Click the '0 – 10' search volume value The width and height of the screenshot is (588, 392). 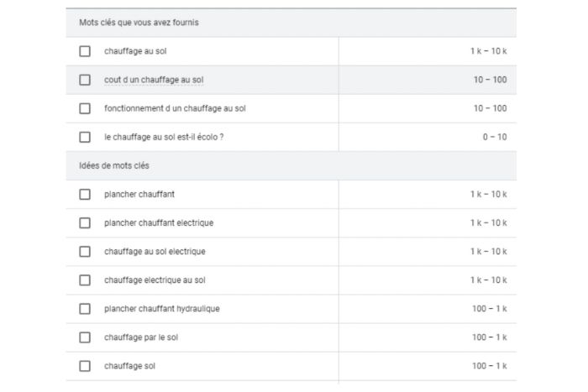(x=494, y=137)
